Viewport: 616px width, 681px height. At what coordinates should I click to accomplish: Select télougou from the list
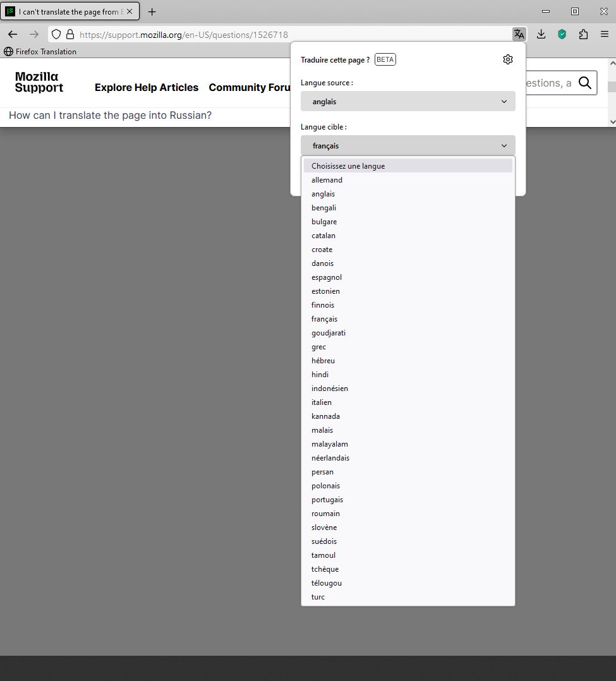(408, 583)
